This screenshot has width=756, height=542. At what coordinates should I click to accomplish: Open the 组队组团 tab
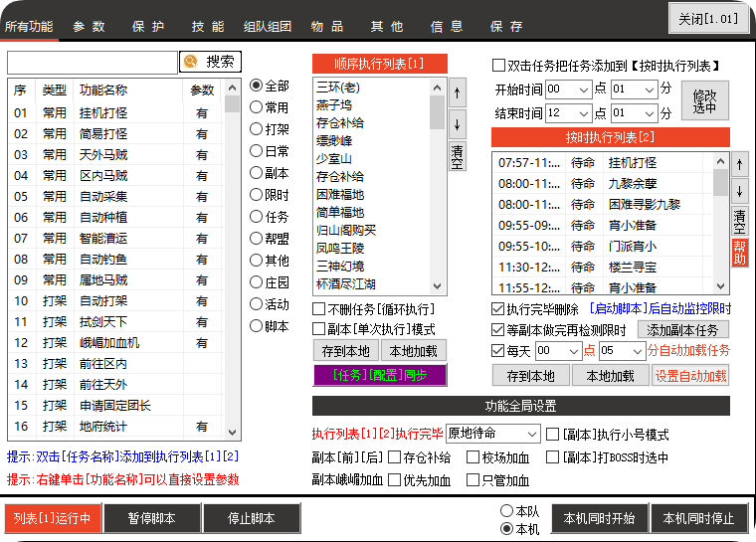(x=267, y=26)
